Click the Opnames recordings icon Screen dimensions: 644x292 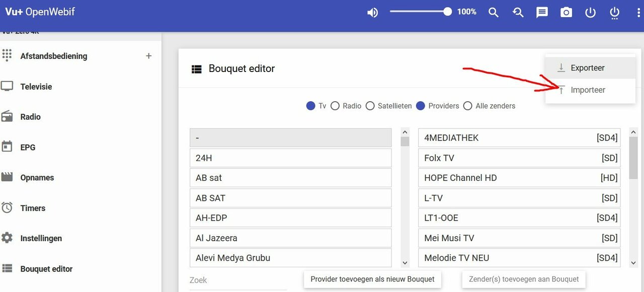7,177
